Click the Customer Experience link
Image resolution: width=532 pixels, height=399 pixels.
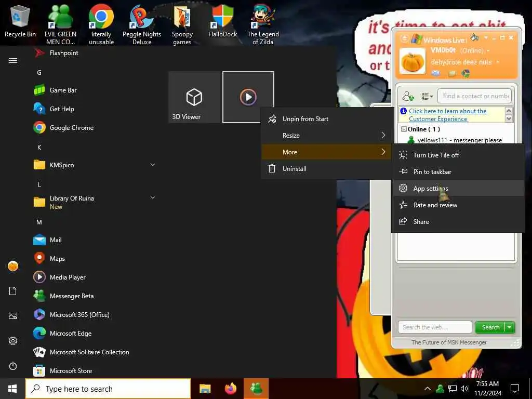(447, 115)
